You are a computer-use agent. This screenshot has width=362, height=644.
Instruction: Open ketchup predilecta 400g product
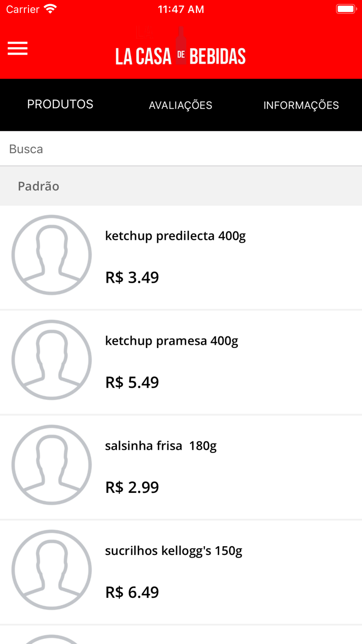pos(175,236)
